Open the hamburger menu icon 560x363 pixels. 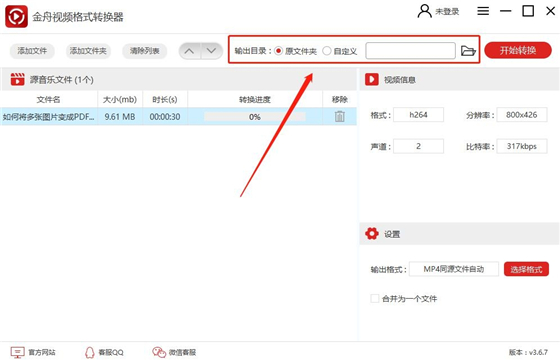[483, 11]
